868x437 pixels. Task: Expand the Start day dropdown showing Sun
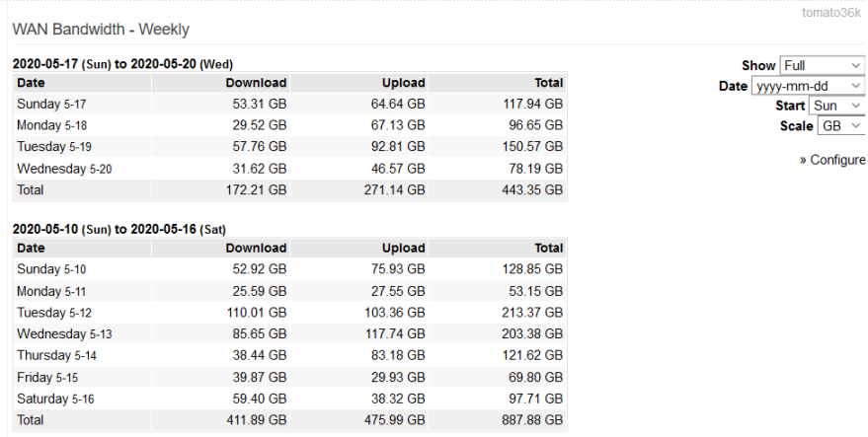[x=836, y=106]
